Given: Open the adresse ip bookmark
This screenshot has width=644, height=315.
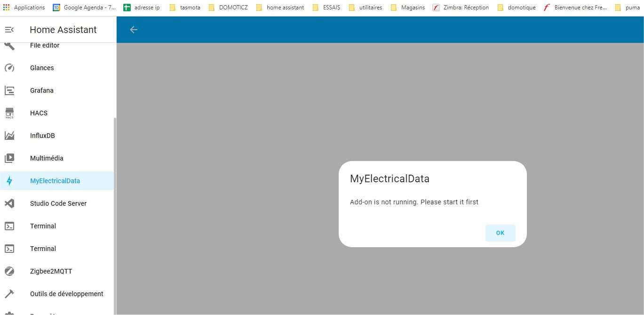Looking at the screenshot, I should 141,8.
